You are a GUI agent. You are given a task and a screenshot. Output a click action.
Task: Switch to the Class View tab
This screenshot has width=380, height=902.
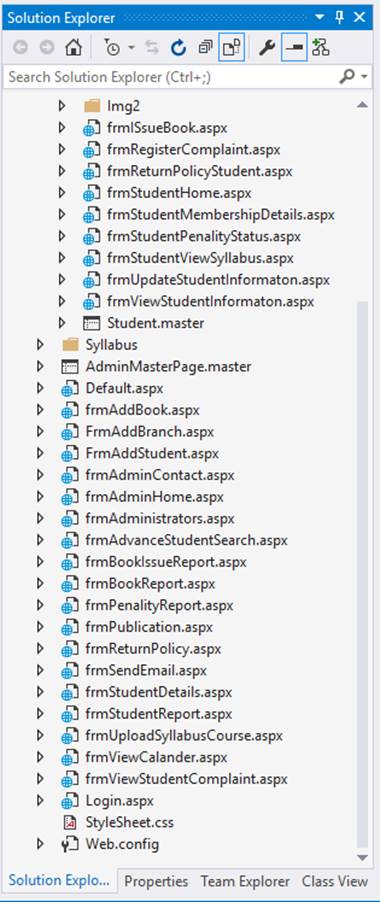click(x=335, y=881)
